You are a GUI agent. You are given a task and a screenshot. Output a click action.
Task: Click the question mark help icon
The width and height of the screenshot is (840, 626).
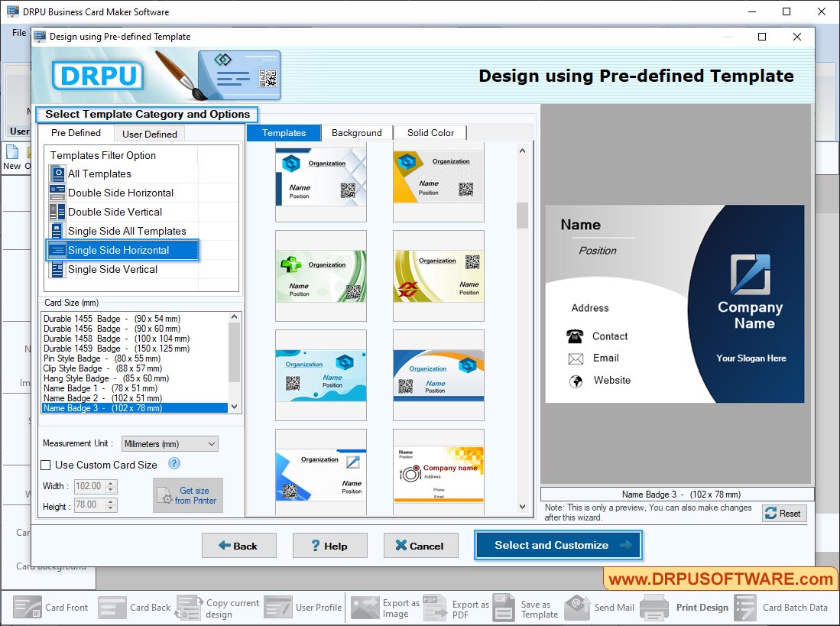tap(173, 464)
